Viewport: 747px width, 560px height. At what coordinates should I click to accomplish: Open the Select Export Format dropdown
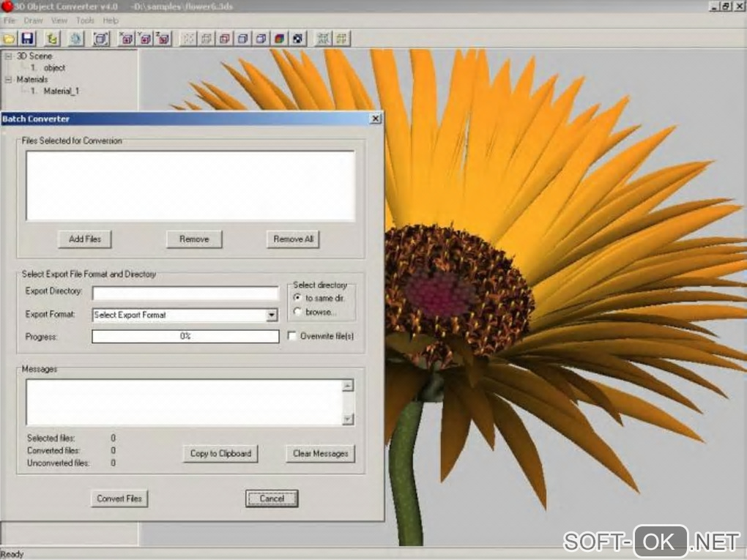272,315
